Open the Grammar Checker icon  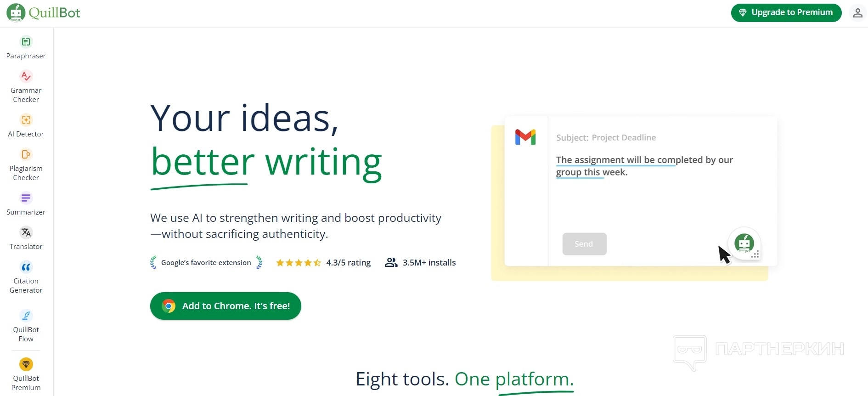pyautogui.click(x=26, y=76)
